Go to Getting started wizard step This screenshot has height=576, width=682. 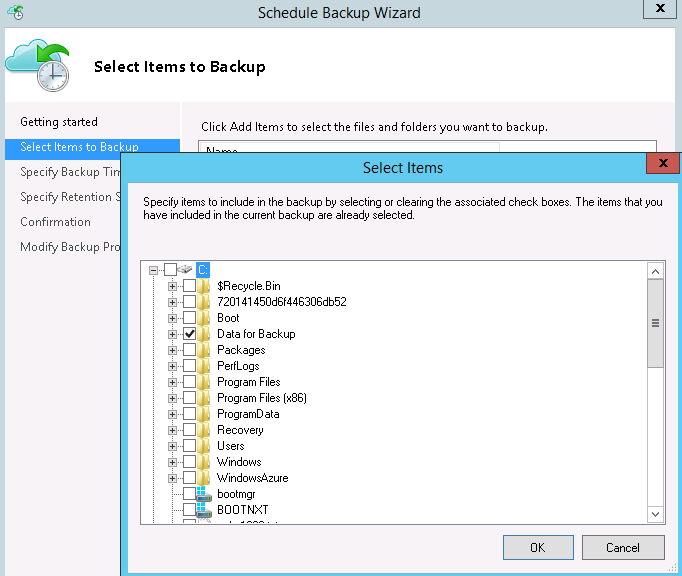(59, 122)
